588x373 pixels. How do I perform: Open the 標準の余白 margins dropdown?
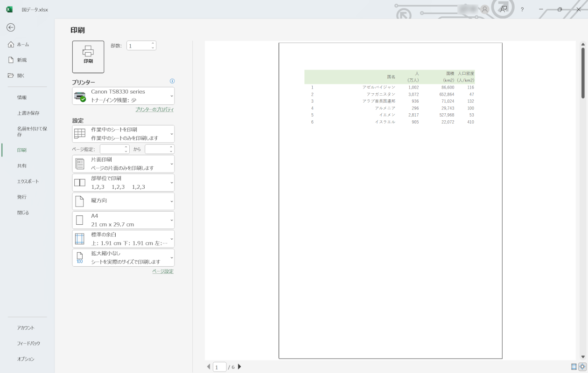[123, 239]
